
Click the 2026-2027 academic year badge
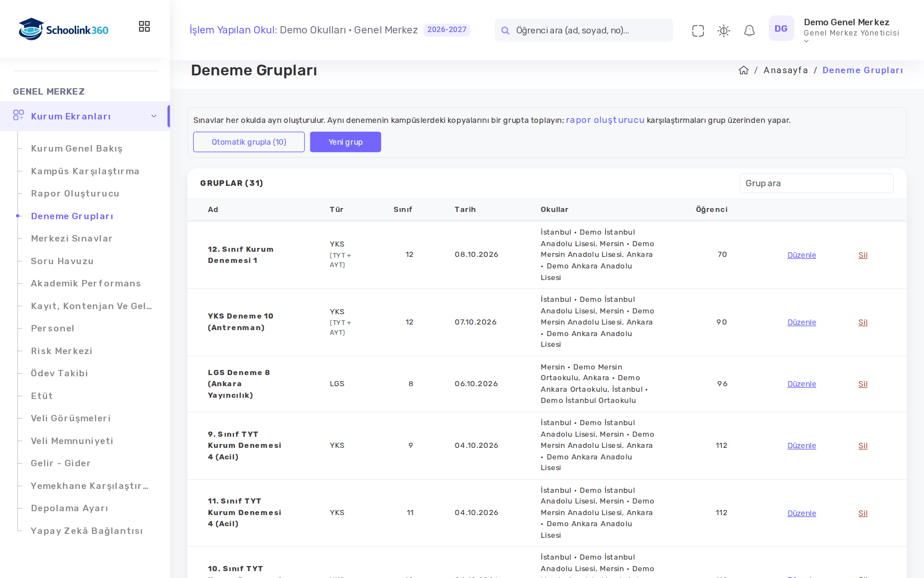(x=447, y=30)
